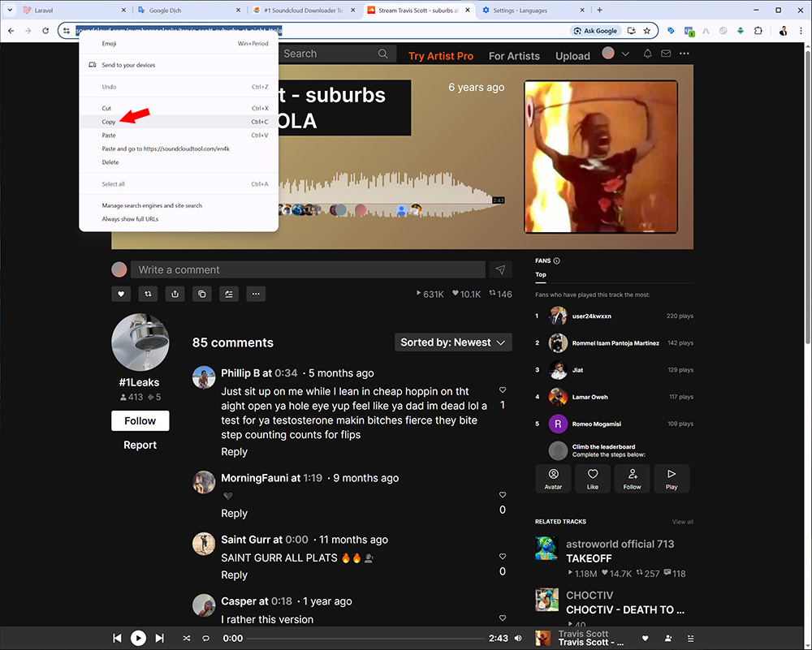The image size is (812, 650).
Task: Open the Sorted by Newest dropdown
Action: pyautogui.click(x=453, y=342)
